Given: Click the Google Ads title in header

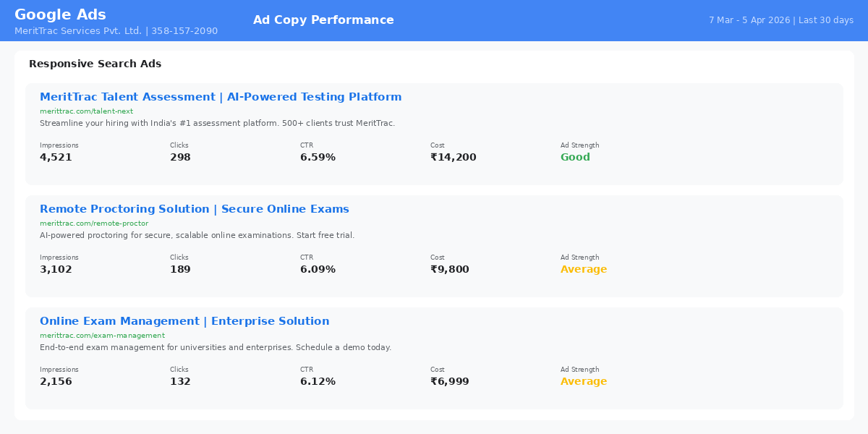Looking at the screenshot, I should (x=60, y=14).
